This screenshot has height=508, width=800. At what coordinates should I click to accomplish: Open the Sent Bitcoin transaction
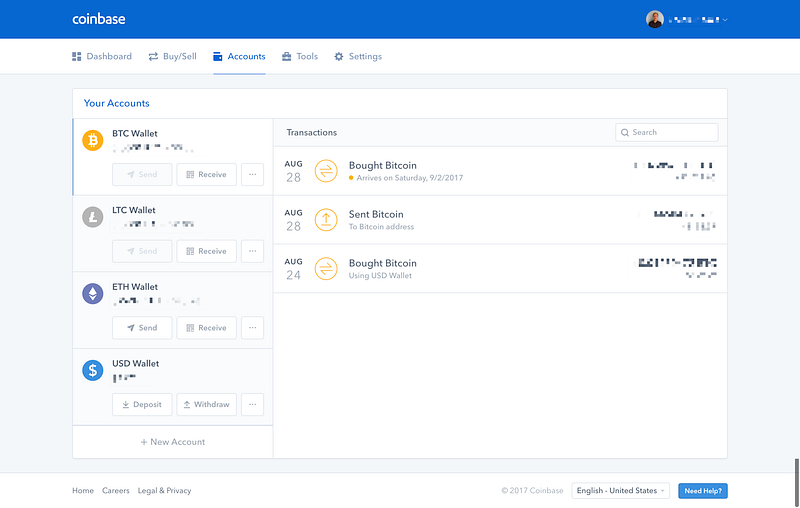pos(500,220)
